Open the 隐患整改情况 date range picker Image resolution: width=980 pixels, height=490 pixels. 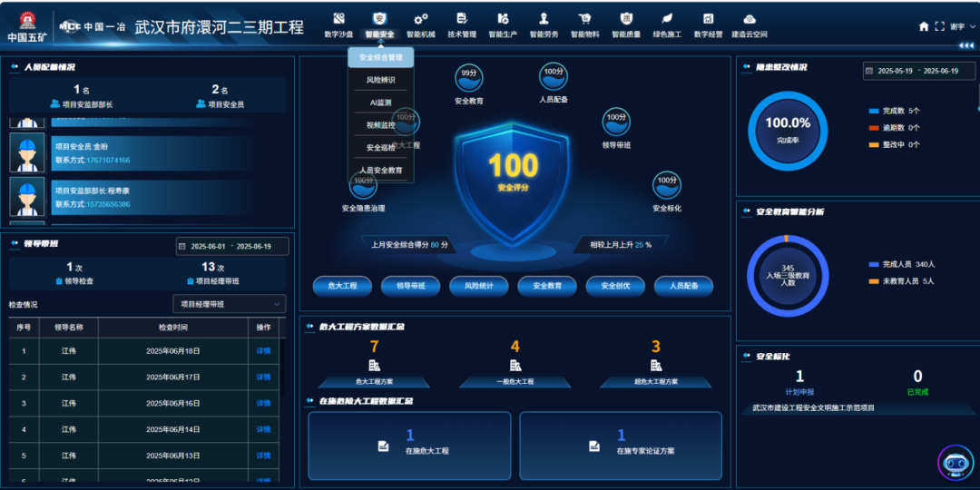[x=918, y=71]
